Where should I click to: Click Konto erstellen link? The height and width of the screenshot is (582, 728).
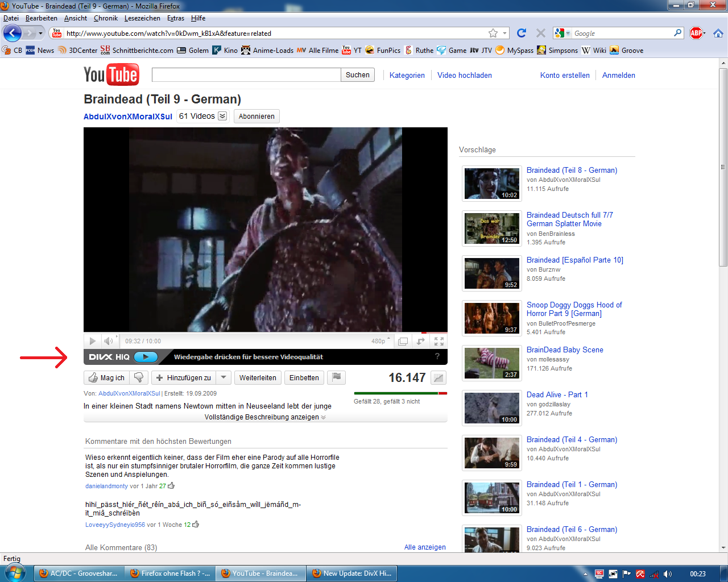(x=565, y=75)
